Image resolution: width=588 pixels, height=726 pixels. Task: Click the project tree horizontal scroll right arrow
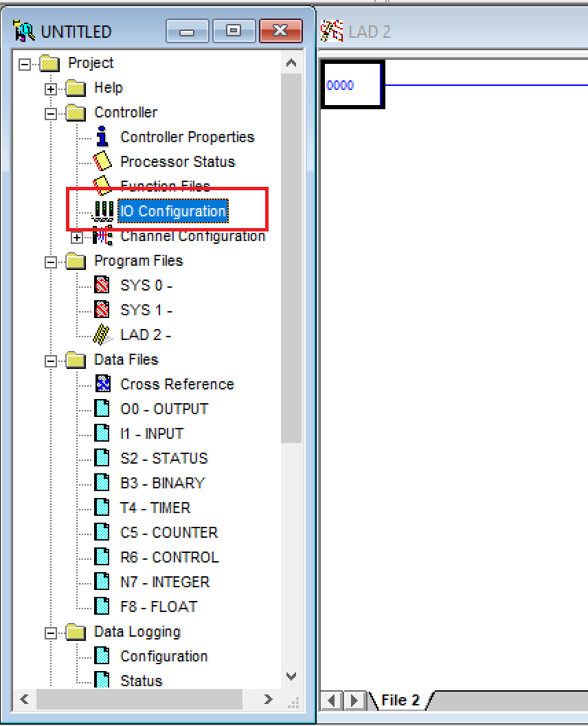[268, 699]
